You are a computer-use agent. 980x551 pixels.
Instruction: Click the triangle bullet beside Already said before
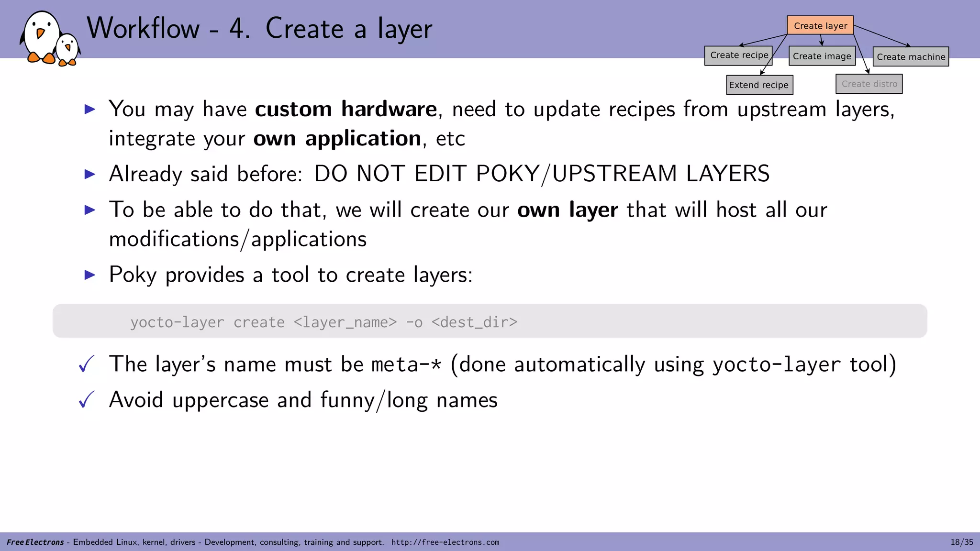[x=90, y=174]
